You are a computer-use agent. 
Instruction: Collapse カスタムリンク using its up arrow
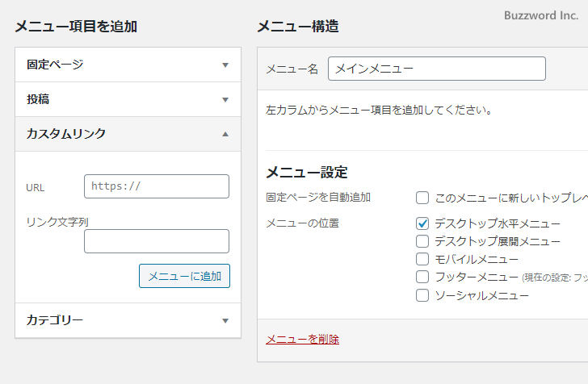pyautogui.click(x=225, y=134)
